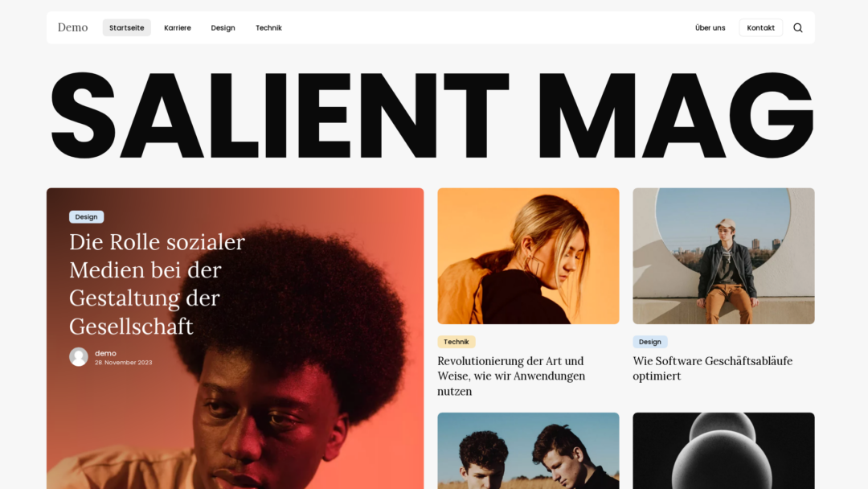Open the search magnifier icon
This screenshot has height=489, width=868.
[798, 27]
